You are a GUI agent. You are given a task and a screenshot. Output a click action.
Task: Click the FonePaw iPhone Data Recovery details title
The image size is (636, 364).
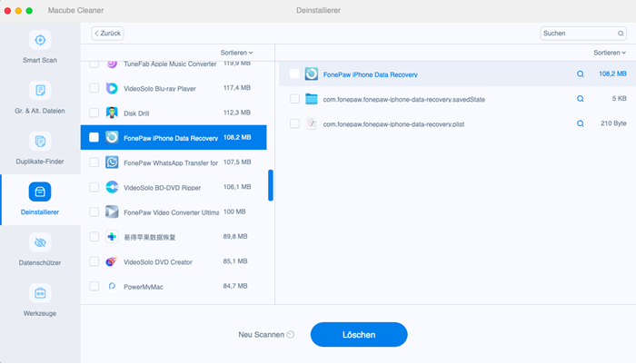pos(371,74)
